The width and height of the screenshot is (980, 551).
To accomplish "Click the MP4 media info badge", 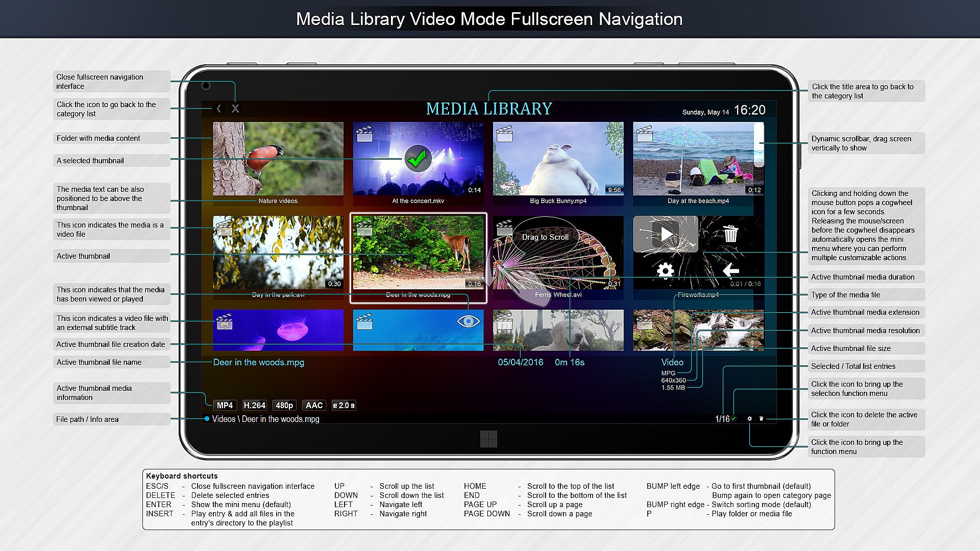I will coord(225,405).
